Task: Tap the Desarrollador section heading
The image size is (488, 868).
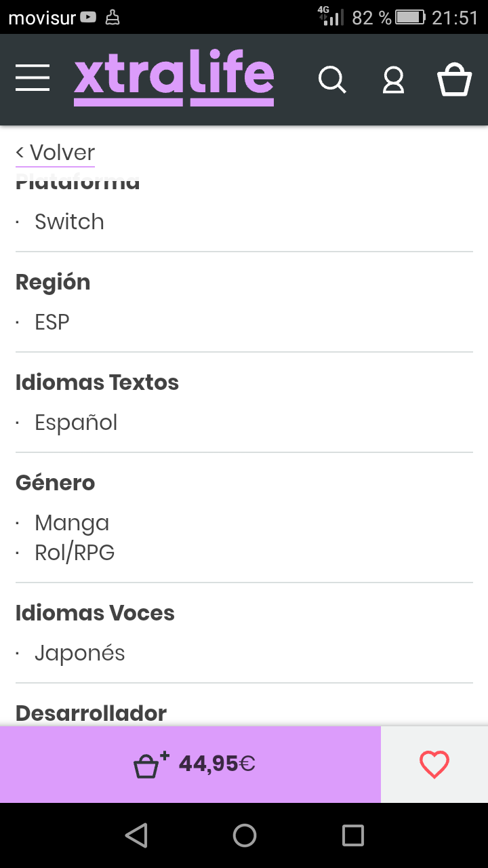Action: tap(91, 713)
